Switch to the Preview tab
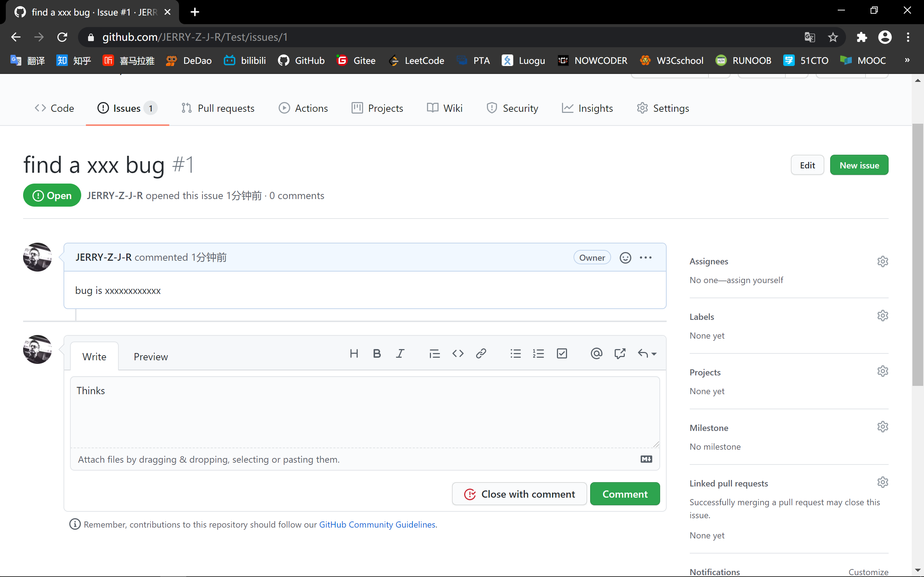Viewport: 924px width, 577px height. pos(151,356)
